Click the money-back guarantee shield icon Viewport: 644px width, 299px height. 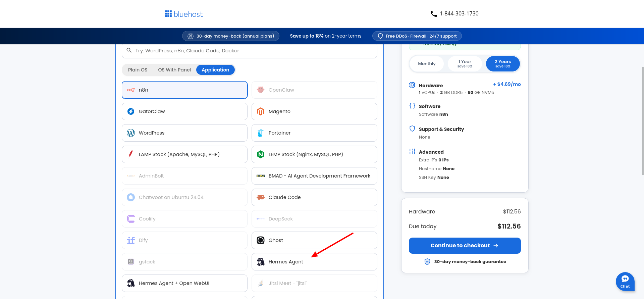click(x=427, y=262)
